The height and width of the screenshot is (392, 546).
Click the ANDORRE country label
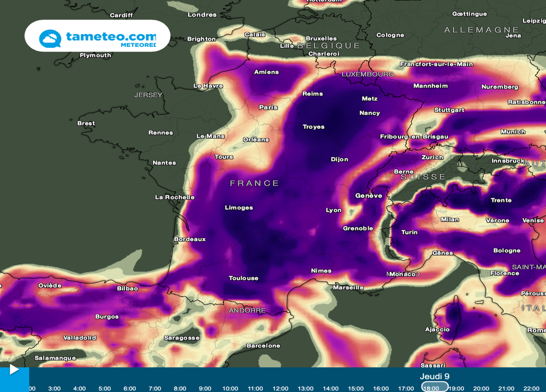click(x=247, y=311)
